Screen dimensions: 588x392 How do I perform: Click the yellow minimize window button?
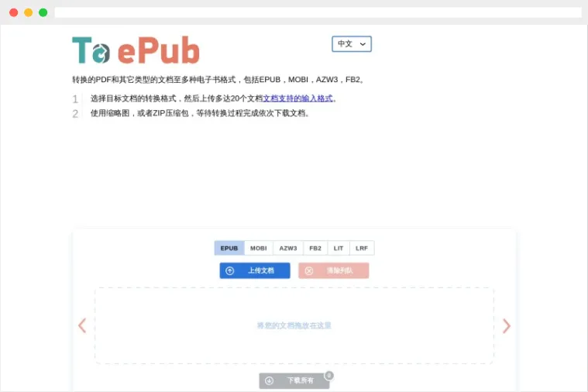point(28,12)
